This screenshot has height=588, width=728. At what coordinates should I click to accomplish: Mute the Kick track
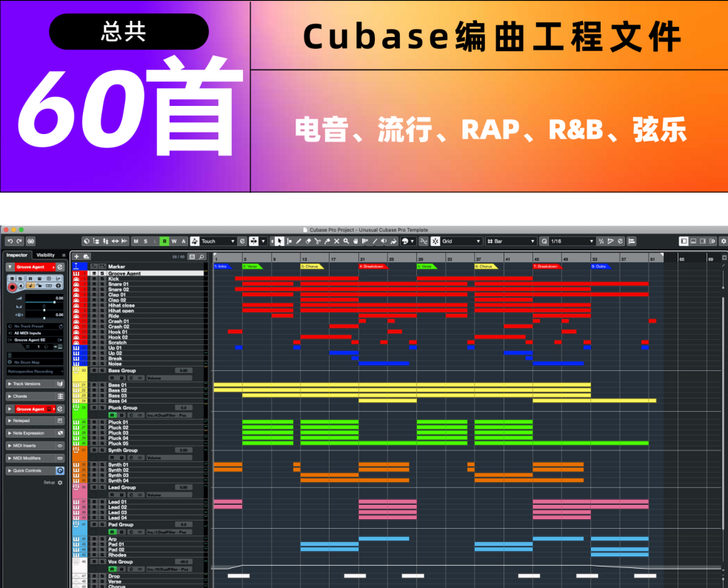[x=94, y=279]
